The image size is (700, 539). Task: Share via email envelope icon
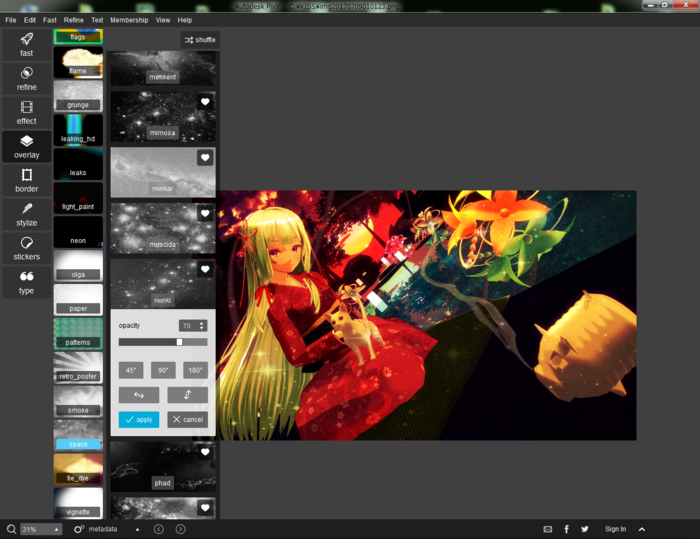click(x=548, y=529)
